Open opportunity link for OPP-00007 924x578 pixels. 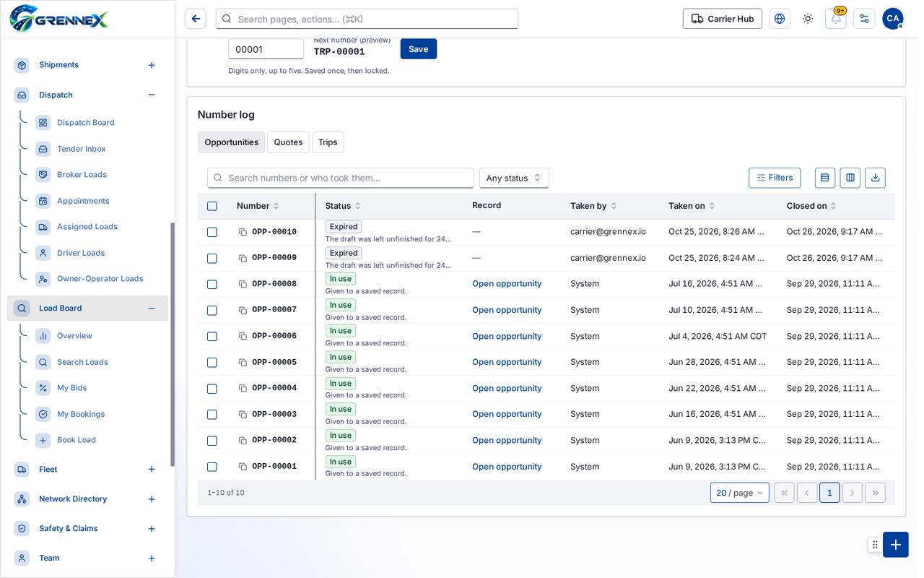coord(507,310)
